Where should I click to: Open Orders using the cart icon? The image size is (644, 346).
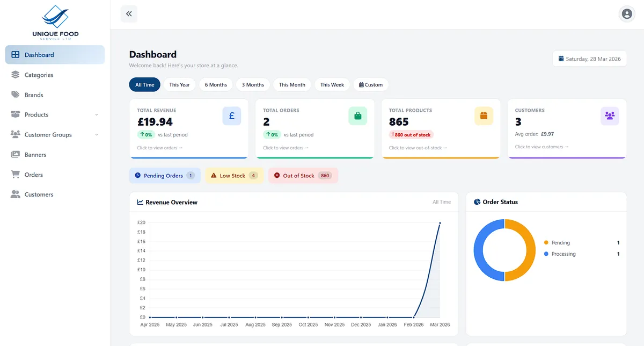[x=14, y=174]
